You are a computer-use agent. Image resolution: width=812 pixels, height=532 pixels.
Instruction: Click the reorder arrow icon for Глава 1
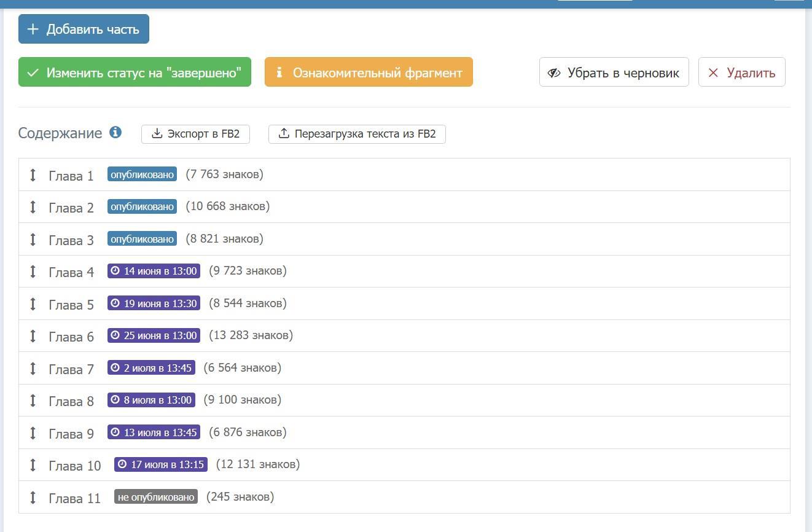coord(33,175)
